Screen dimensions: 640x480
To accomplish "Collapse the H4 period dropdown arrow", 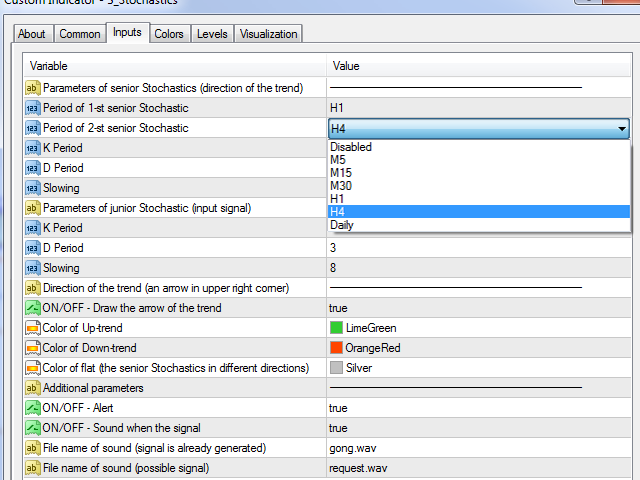I will (x=622, y=129).
